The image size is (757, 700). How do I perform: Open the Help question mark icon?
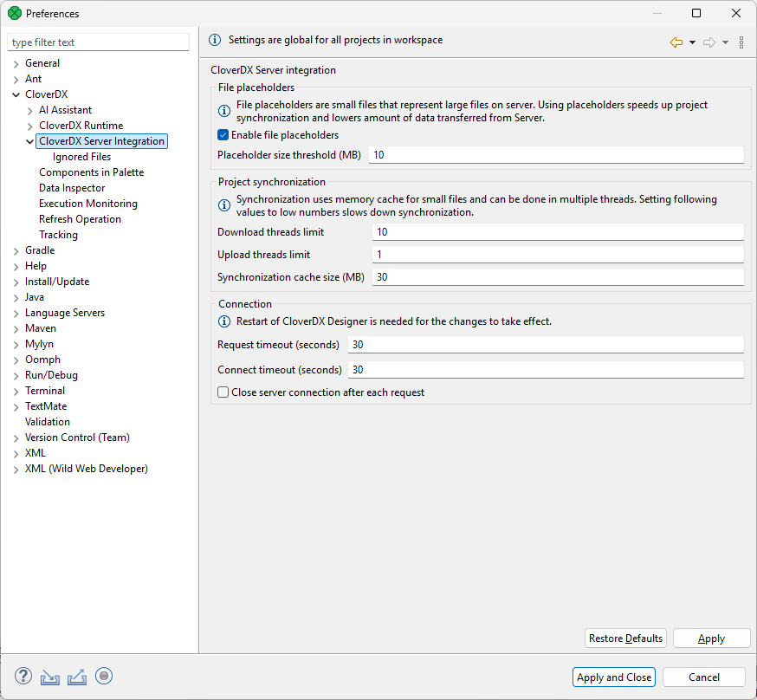23,676
